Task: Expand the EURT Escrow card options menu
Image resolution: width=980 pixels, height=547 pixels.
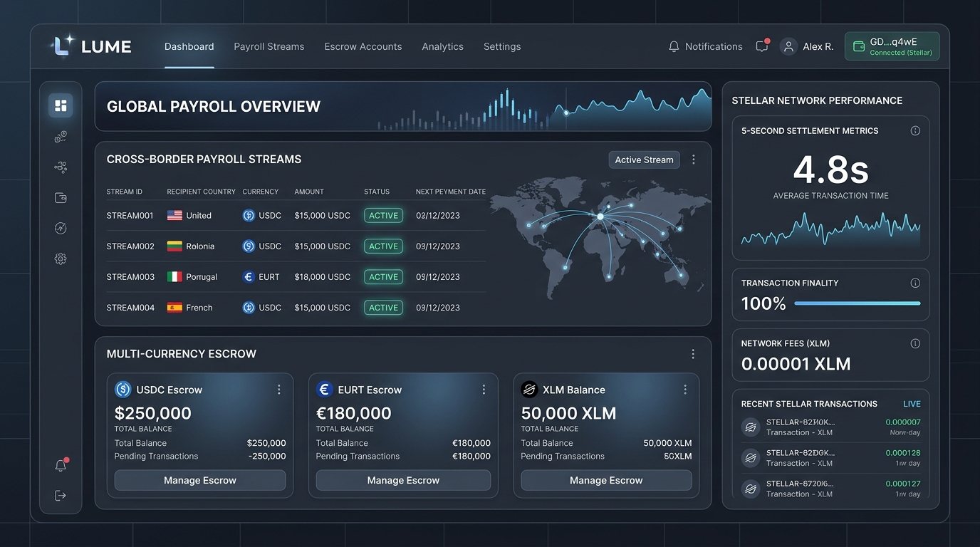Action: 484,390
